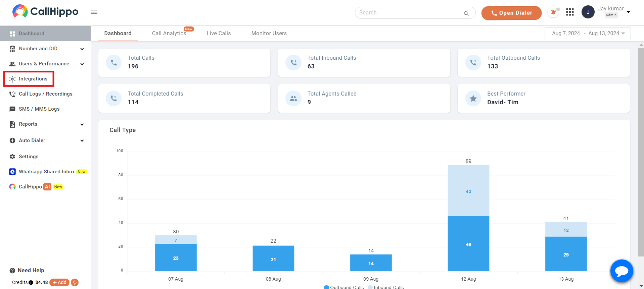Expand Users & Performance menu chevron
The image size is (644, 289).
(x=82, y=64)
